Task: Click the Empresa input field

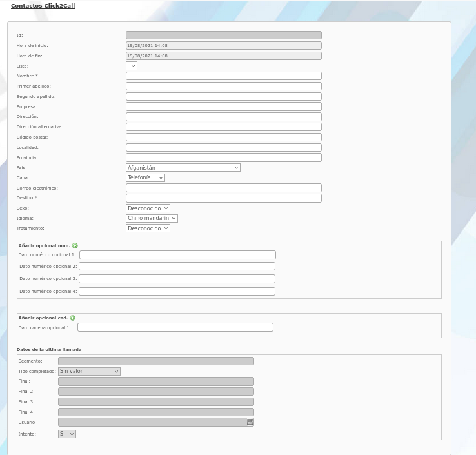Action: pyautogui.click(x=224, y=106)
